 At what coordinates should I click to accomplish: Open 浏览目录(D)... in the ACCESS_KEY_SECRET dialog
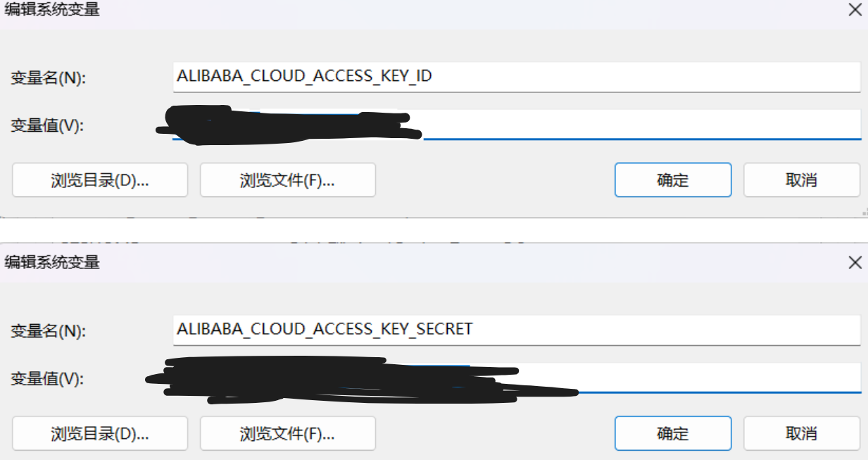pyautogui.click(x=100, y=433)
